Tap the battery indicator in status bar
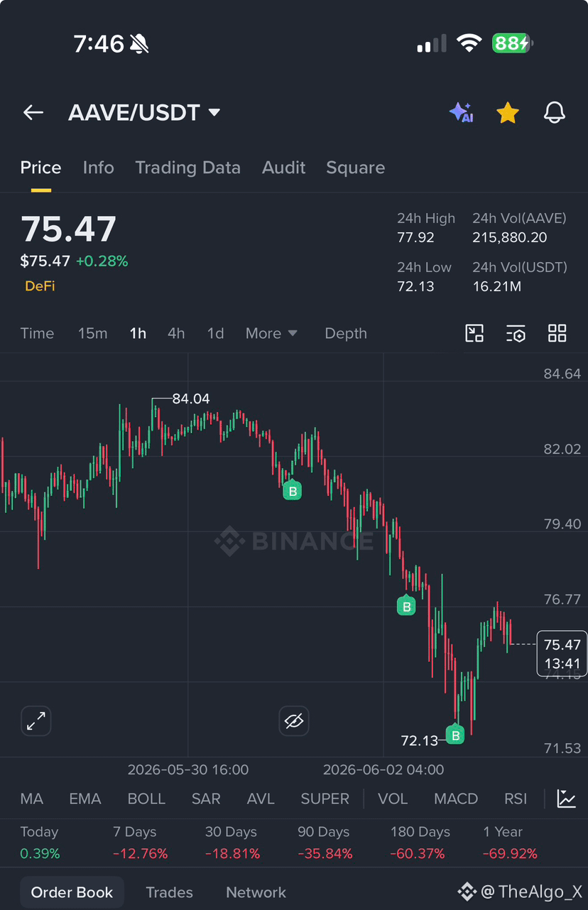This screenshot has height=910, width=588. (x=513, y=43)
